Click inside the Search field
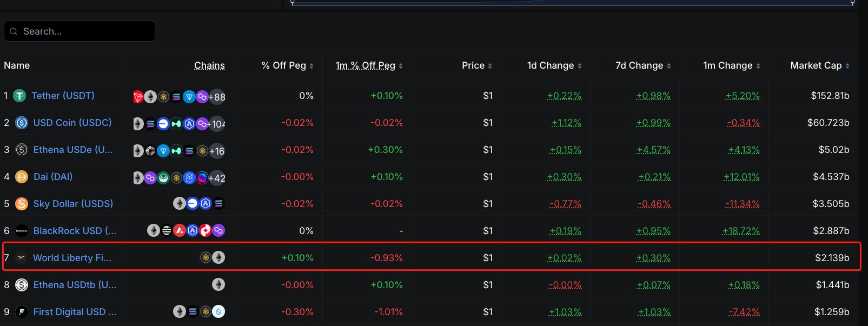This screenshot has height=326, width=868. [x=79, y=31]
